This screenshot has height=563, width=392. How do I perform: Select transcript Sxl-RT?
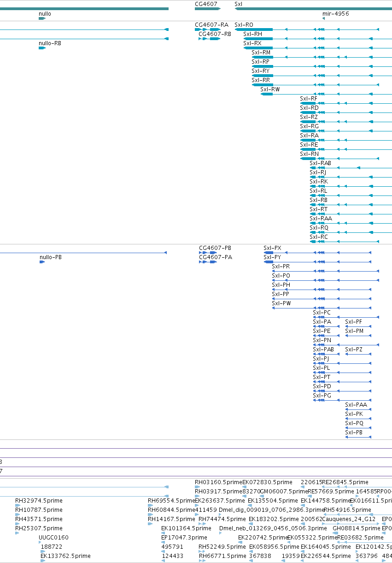tap(319, 209)
